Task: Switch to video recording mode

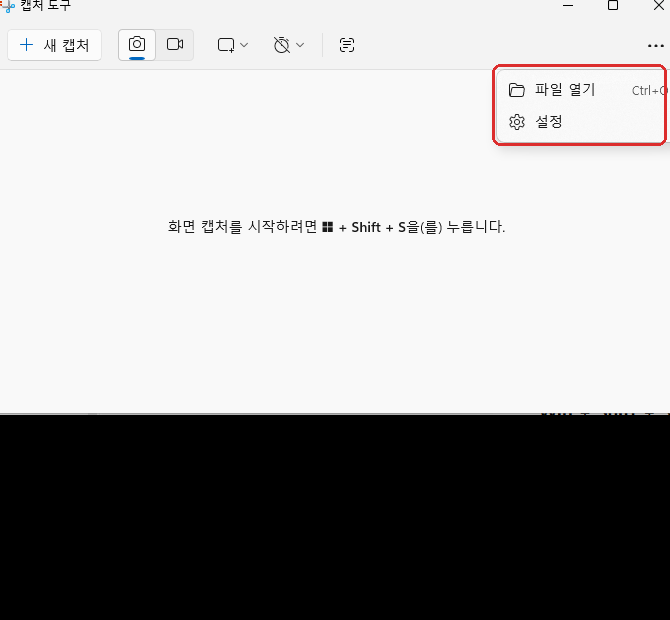Action: [175, 45]
